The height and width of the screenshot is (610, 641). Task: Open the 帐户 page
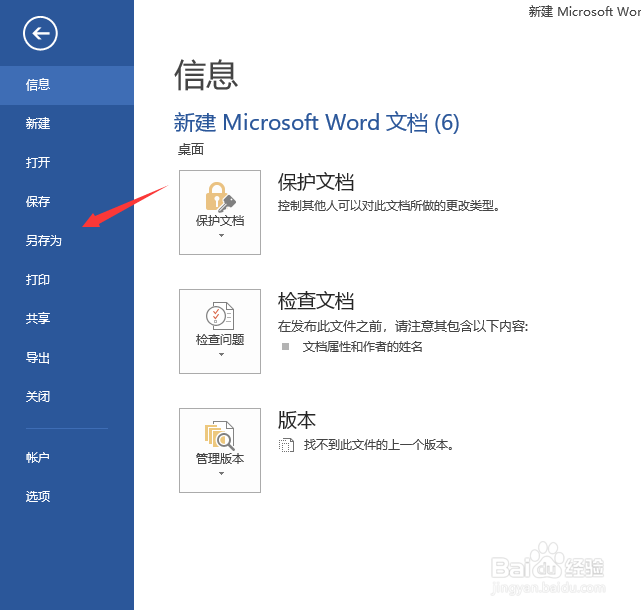67,457
